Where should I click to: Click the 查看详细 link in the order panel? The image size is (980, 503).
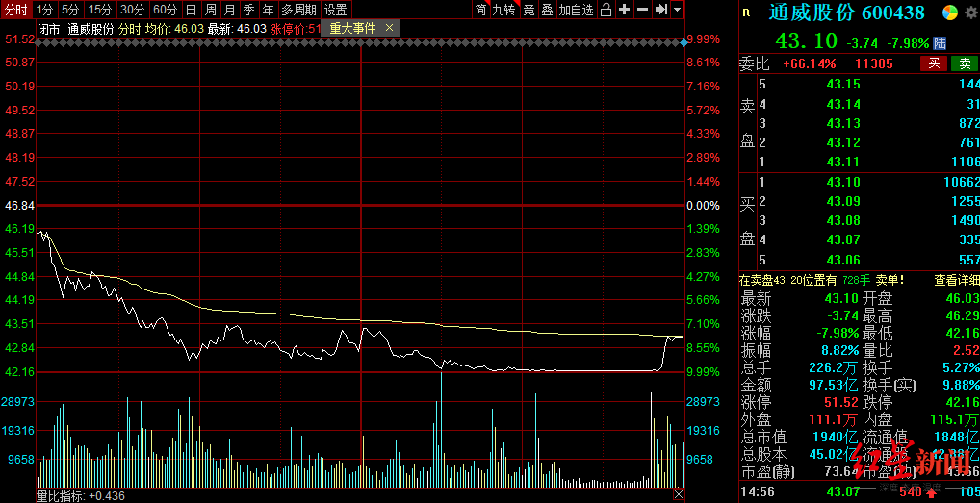pyautogui.click(x=957, y=280)
